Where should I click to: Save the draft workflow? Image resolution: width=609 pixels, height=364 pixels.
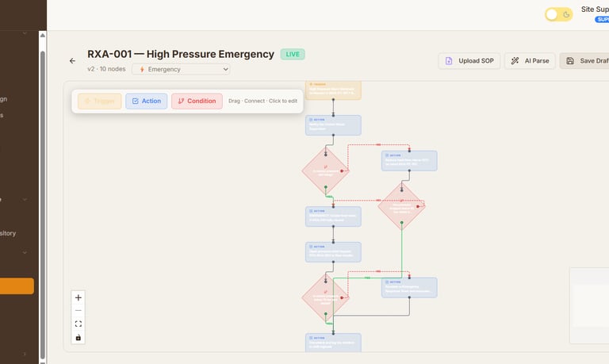click(x=585, y=61)
